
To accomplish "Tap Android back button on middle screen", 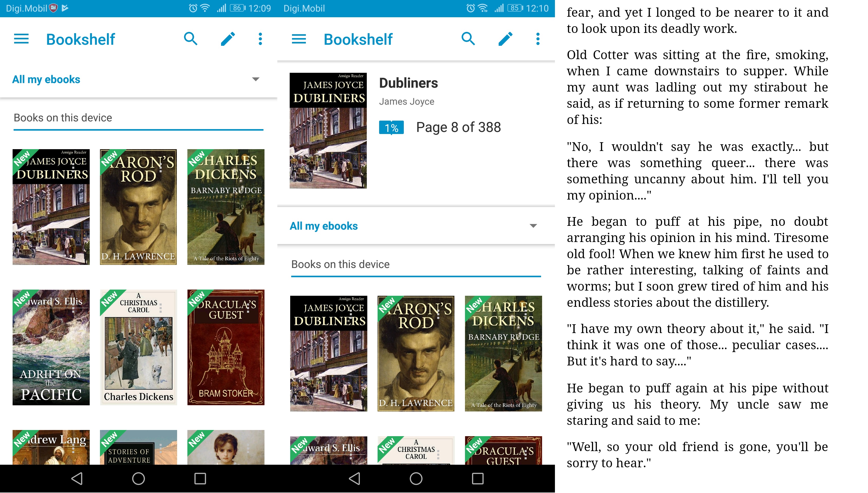I will coord(355,478).
